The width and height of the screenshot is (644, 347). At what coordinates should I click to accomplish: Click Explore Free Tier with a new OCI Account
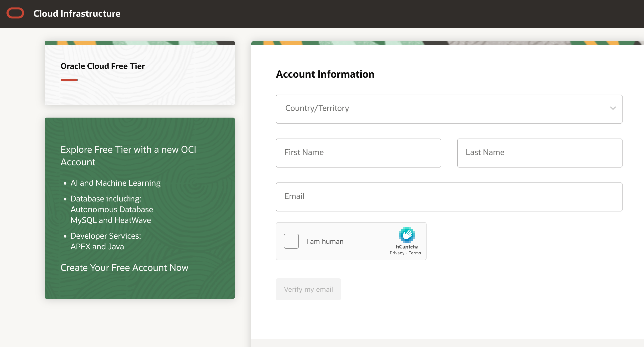128,156
